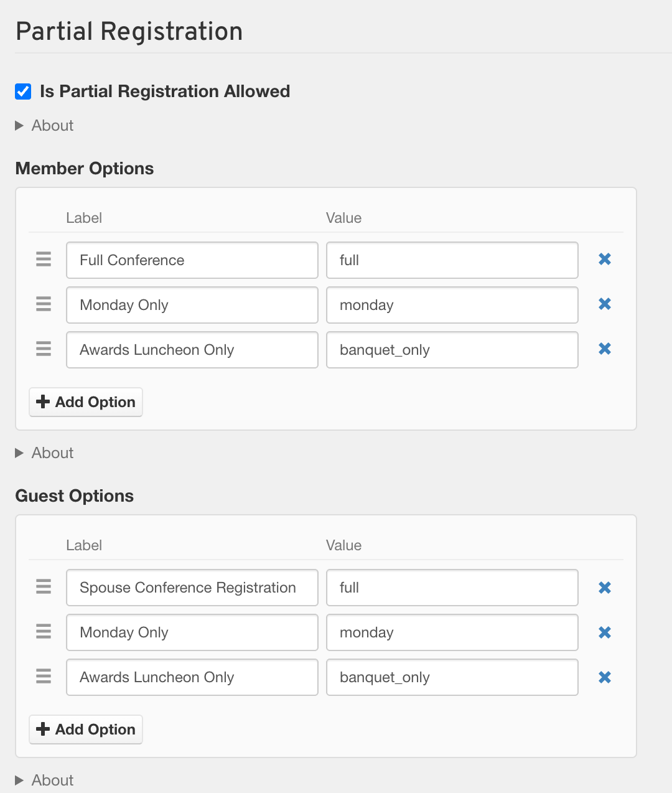Expand About below Member Options panel
Screen dimensions: 672x793
point(44,453)
